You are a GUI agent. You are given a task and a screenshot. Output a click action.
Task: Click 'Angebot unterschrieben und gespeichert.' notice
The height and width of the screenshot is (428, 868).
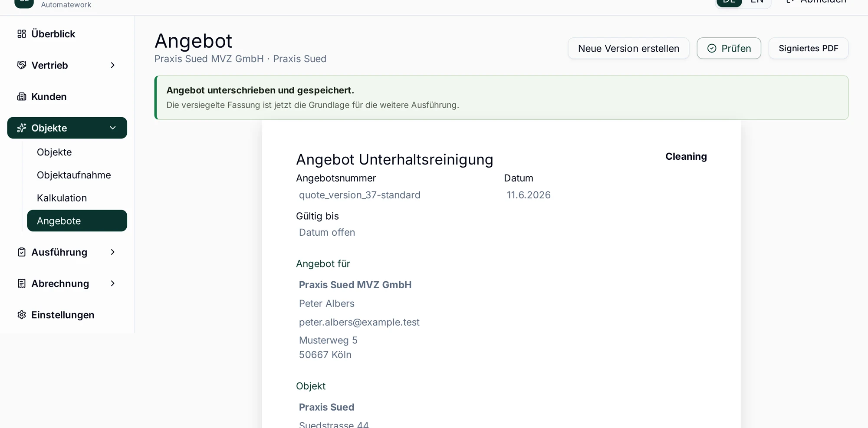(260, 90)
